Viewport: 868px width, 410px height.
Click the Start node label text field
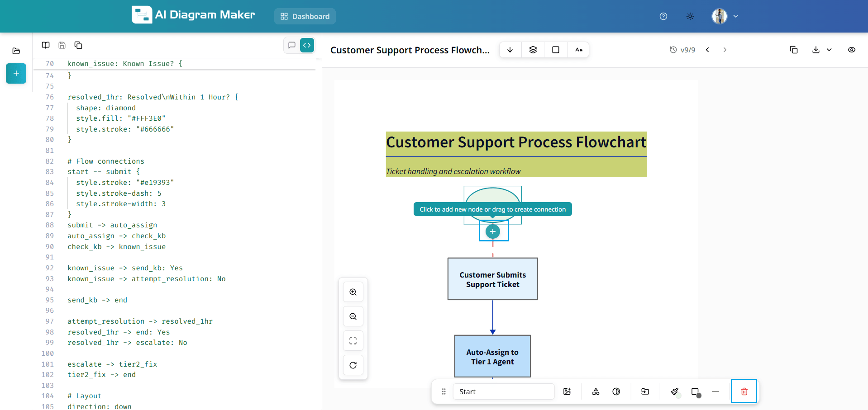[503, 391]
